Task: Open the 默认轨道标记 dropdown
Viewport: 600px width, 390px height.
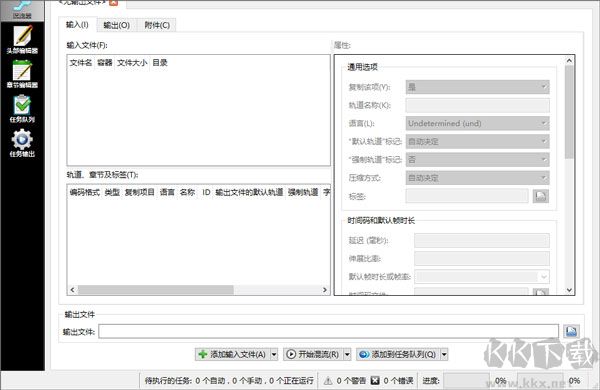Action: pos(478,141)
